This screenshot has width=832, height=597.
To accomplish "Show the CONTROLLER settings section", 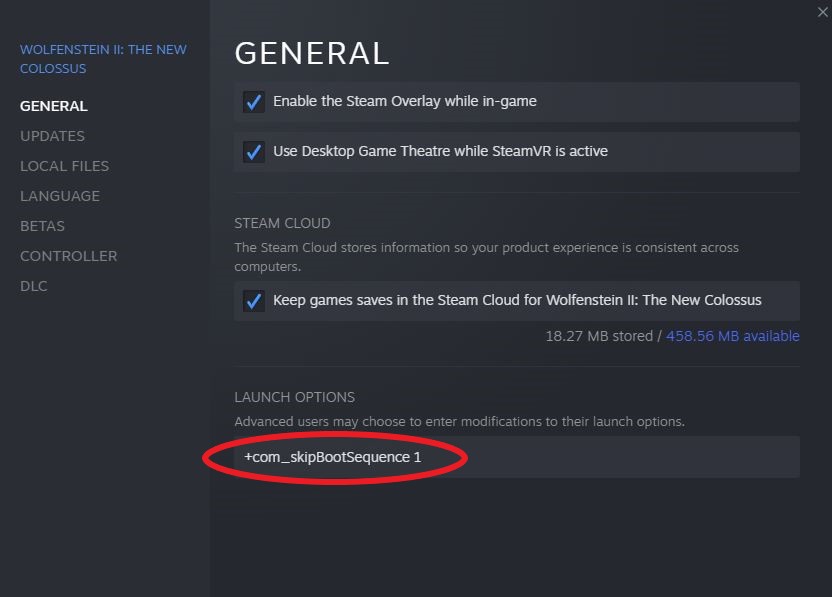I will (x=68, y=256).
